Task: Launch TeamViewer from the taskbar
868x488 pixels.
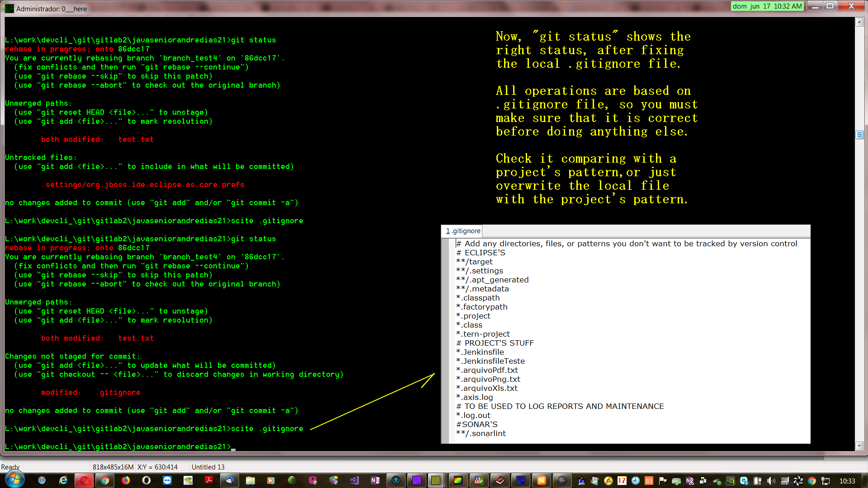Action: 167,480
